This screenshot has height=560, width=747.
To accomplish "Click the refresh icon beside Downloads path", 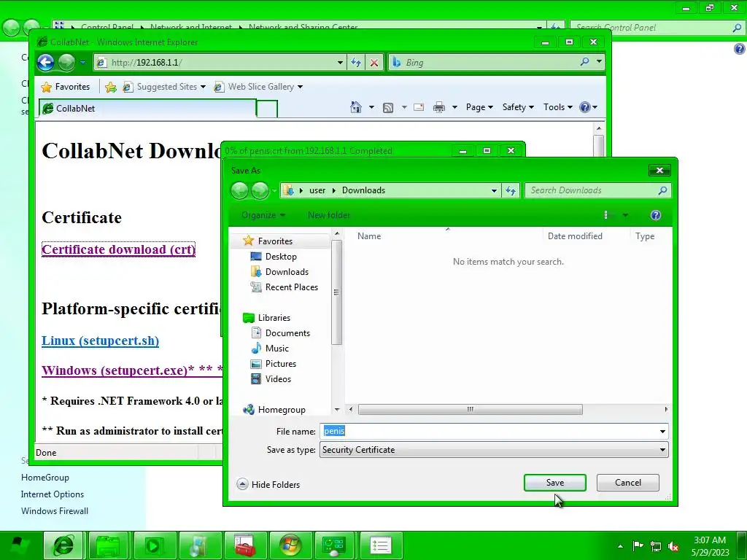I will pos(511,190).
